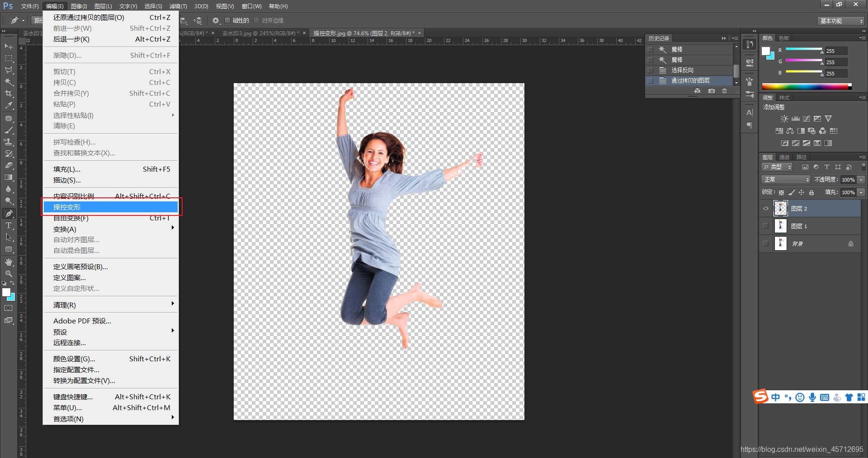868x458 pixels.
Task: Select the Magic Wand tool in the toolbox
Action: tap(9, 82)
